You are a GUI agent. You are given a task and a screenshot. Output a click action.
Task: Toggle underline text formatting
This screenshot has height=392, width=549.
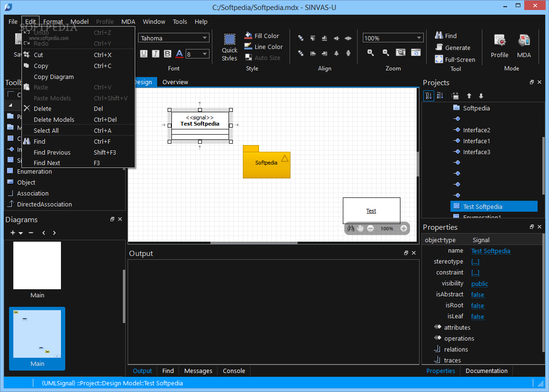click(143, 53)
